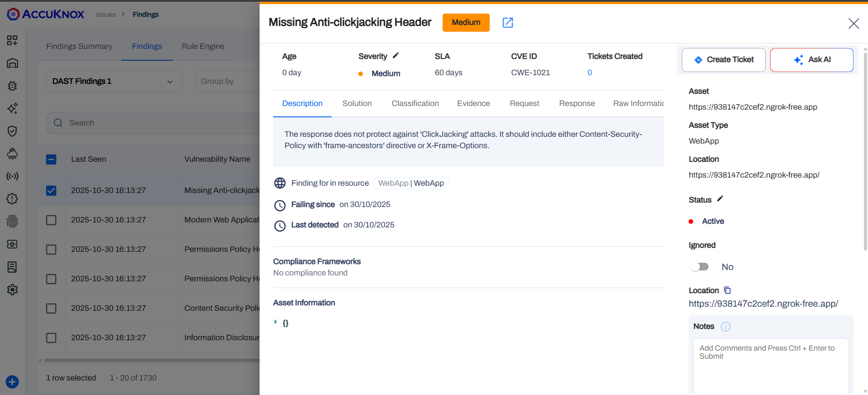This screenshot has height=395, width=868.
Task: Toggle the Ignored switch
Action: (x=700, y=267)
